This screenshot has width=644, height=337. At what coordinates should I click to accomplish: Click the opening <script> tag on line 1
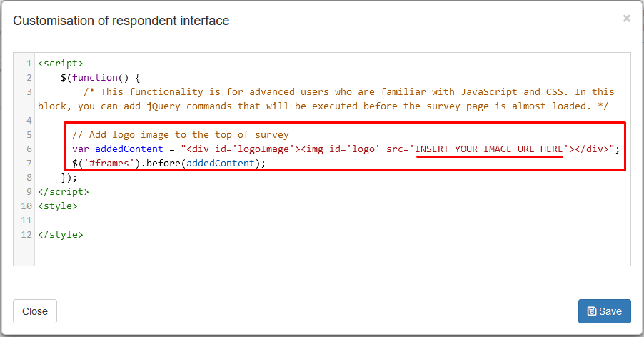(61, 64)
